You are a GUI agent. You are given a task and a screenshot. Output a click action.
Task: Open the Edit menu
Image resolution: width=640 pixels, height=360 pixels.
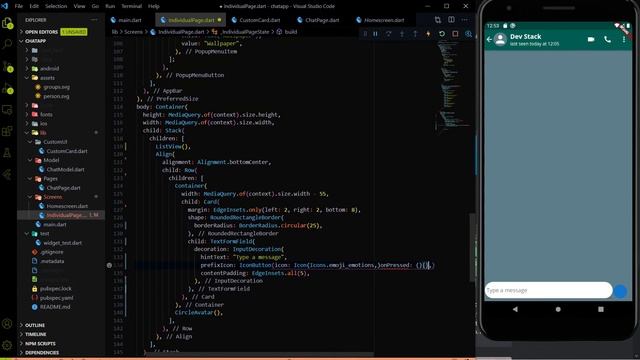pos(34,6)
